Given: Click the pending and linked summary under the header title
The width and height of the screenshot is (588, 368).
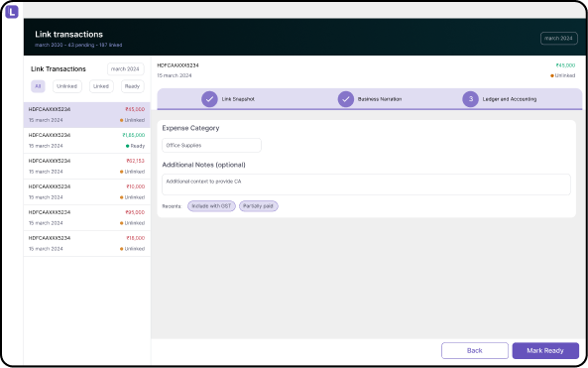Looking at the screenshot, I should point(78,45).
